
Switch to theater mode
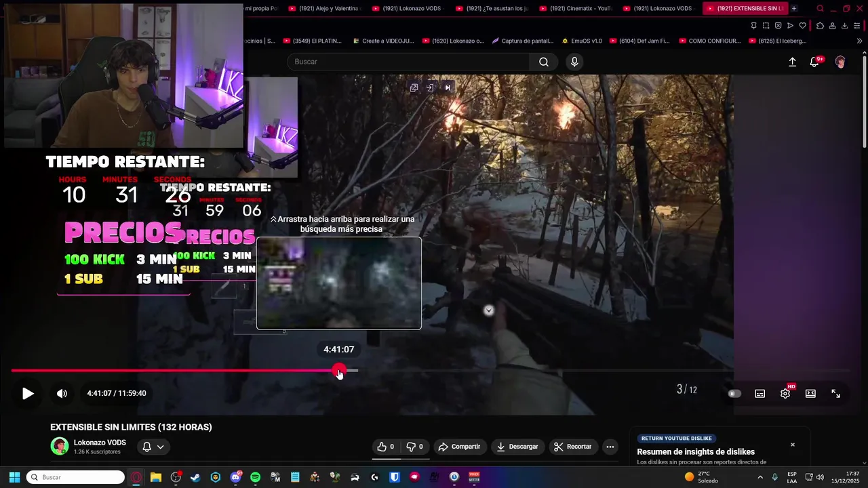tap(810, 394)
